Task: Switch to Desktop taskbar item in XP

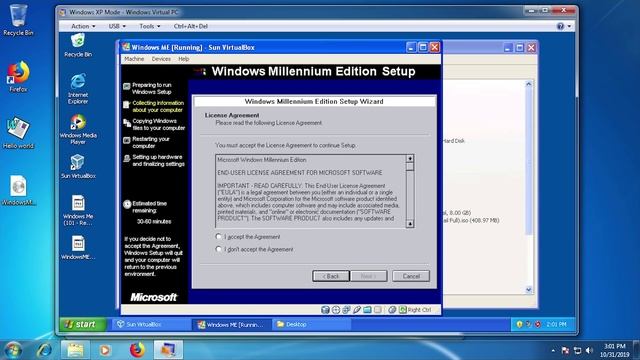Action: (x=311, y=324)
